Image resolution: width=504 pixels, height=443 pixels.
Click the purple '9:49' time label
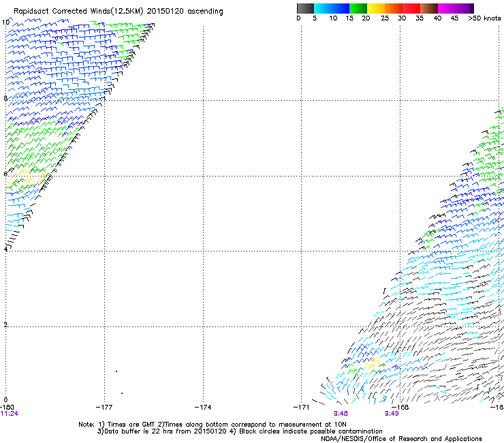click(392, 414)
